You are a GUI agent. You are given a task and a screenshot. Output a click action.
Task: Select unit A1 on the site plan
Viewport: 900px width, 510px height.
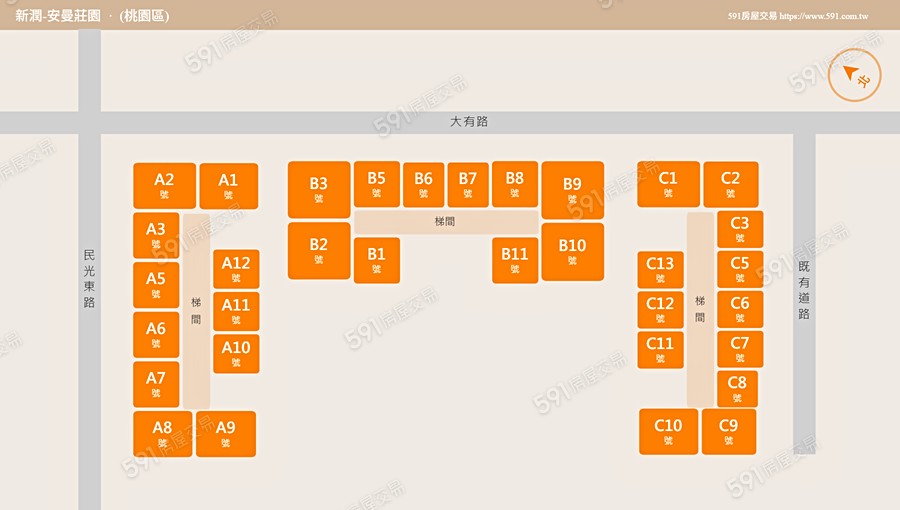pyautogui.click(x=229, y=186)
